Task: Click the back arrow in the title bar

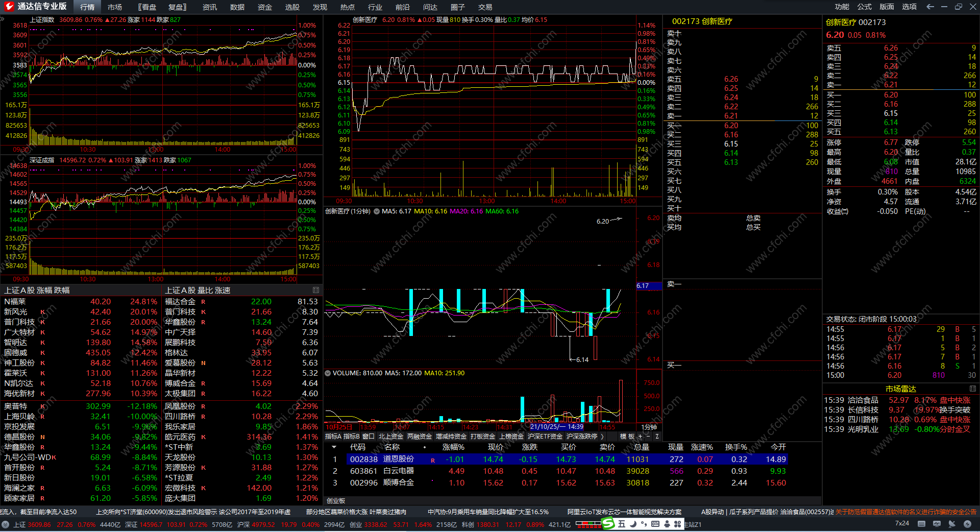Action: coord(930,7)
